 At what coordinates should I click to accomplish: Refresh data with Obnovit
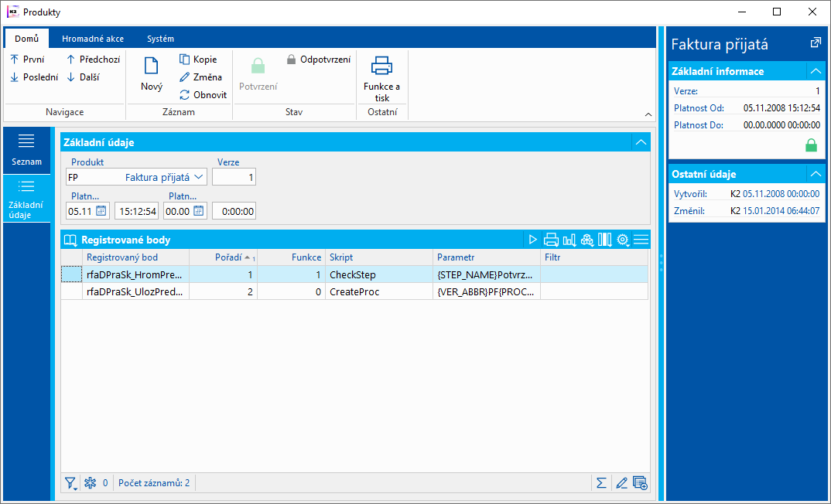203,95
